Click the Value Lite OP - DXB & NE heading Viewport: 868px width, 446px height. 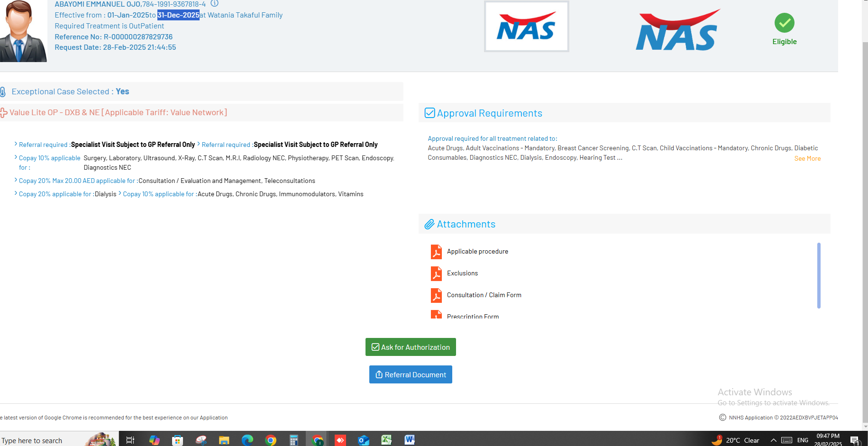tap(118, 113)
